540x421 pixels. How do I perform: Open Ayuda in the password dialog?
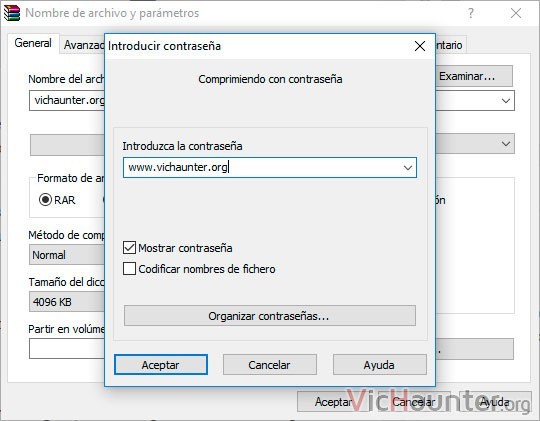[380, 364]
